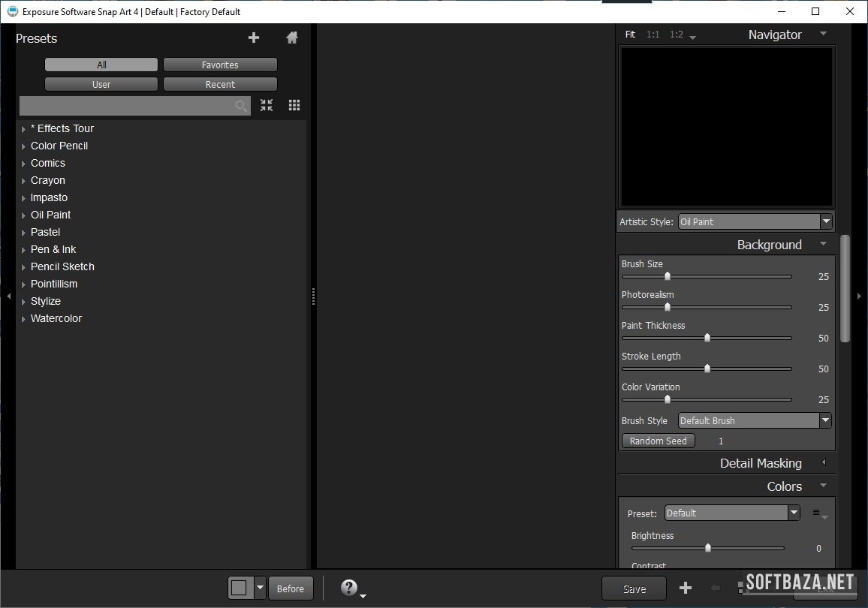Open the help question mark menu
Image resolution: width=868 pixels, height=608 pixels.
tap(349, 588)
